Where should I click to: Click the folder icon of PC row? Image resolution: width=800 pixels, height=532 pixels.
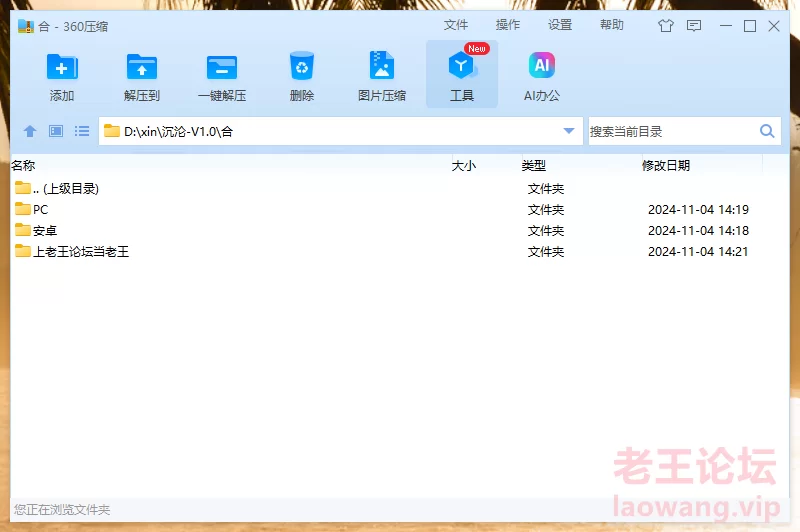point(23,209)
